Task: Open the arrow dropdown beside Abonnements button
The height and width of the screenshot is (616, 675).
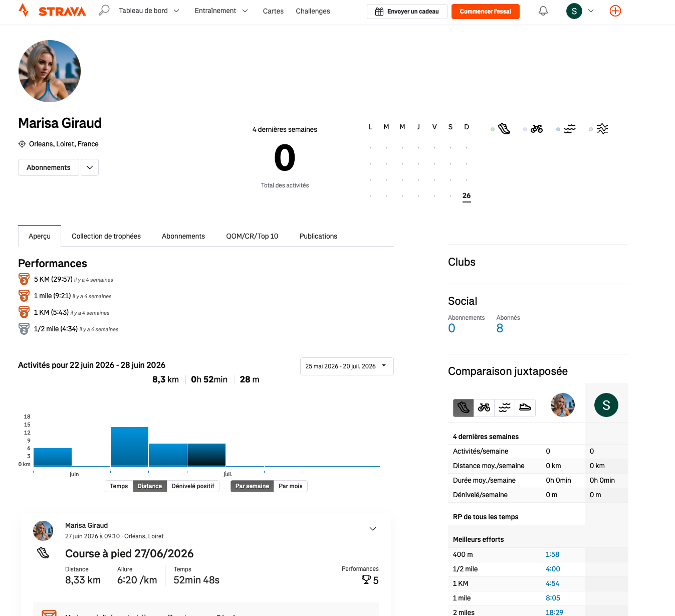Action: pos(90,167)
